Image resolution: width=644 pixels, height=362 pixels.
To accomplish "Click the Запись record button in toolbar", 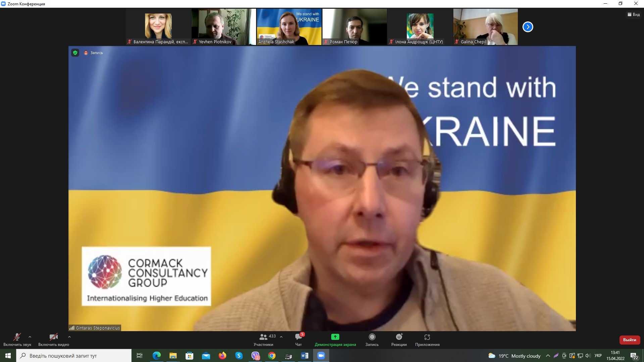I will point(372,340).
